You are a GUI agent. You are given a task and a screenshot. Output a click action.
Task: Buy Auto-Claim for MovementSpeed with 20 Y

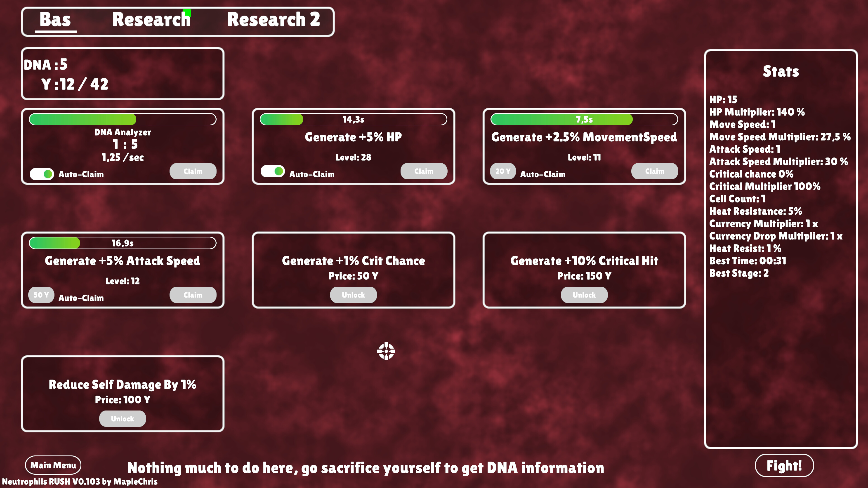tap(503, 171)
